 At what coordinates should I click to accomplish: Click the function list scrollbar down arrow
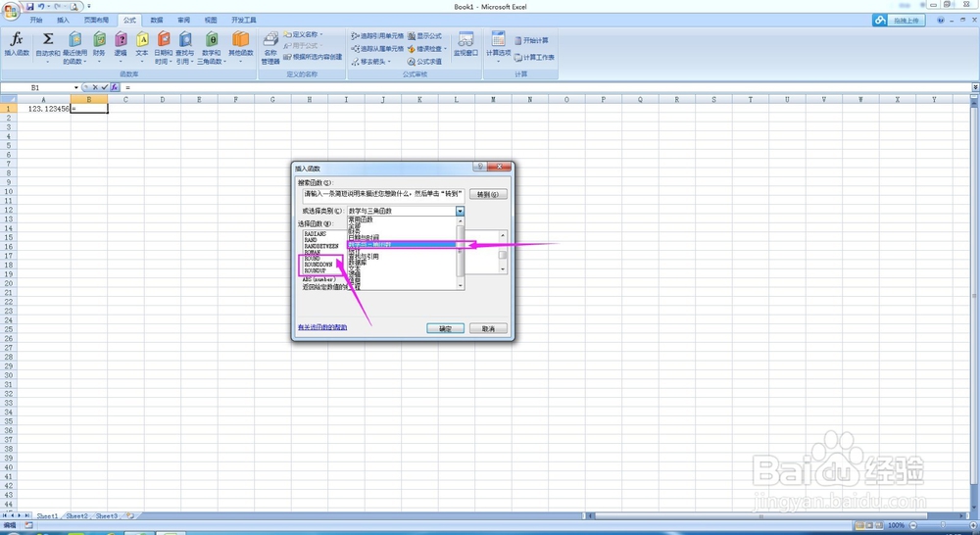click(503, 268)
